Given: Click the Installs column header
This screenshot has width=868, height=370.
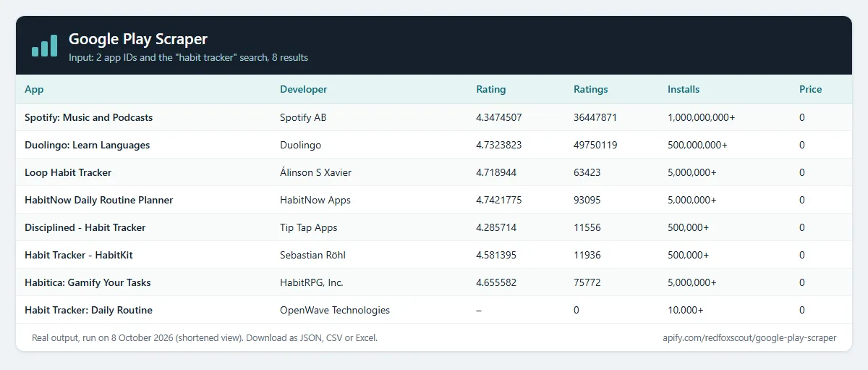Looking at the screenshot, I should [684, 90].
